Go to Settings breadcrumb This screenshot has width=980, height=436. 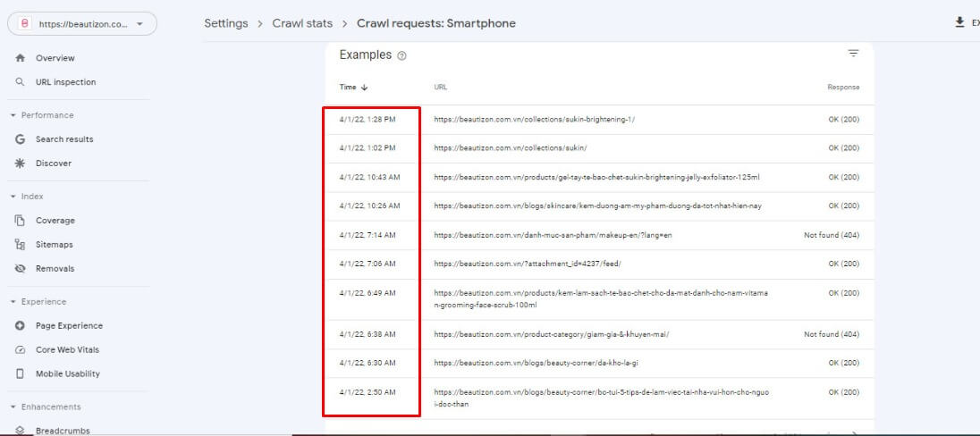226,24
